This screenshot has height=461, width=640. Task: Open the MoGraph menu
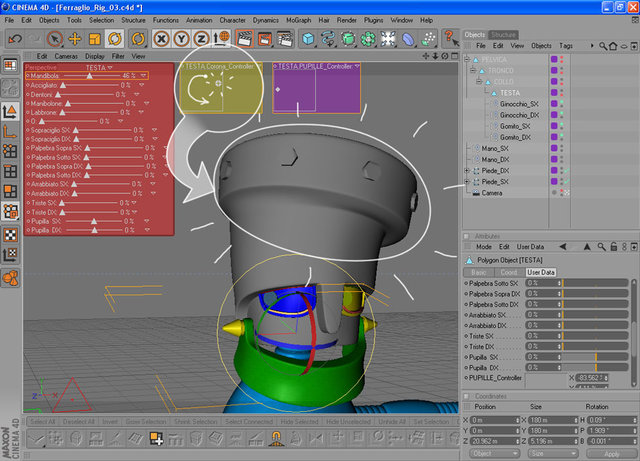298,20
